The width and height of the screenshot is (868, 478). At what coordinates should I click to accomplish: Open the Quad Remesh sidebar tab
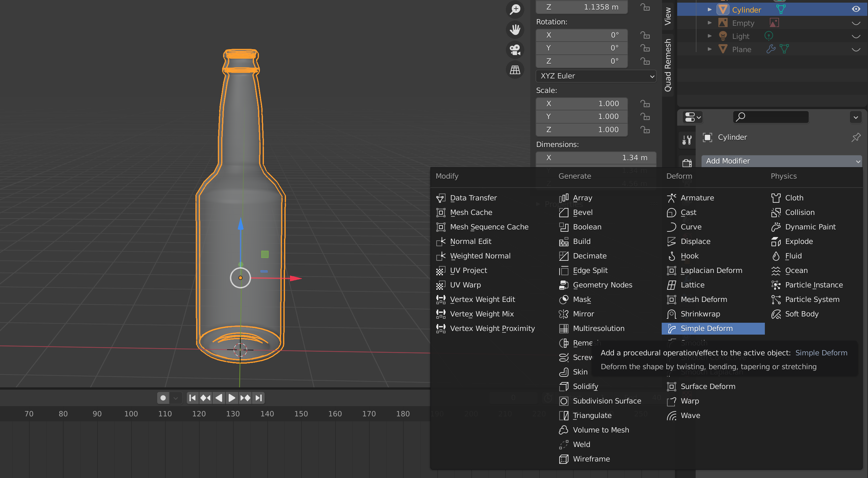(x=668, y=65)
